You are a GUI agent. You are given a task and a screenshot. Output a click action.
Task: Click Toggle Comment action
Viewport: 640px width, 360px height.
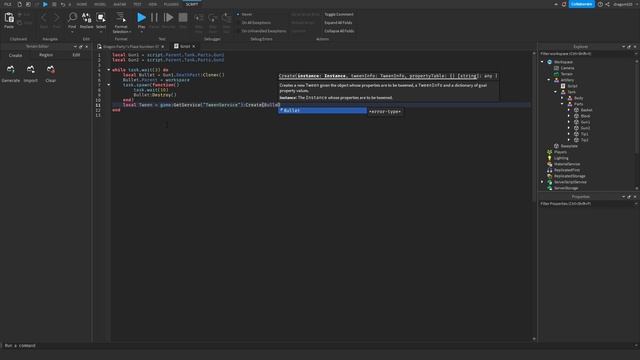tap(339, 14)
